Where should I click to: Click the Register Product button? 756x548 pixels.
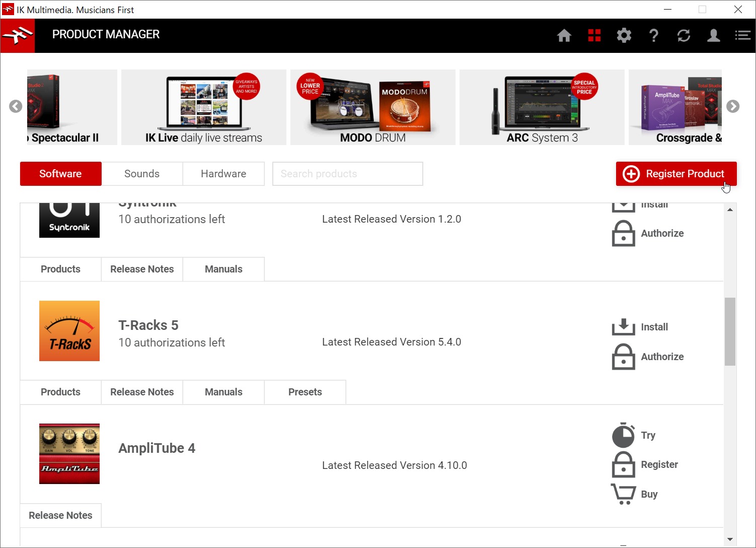coord(676,174)
